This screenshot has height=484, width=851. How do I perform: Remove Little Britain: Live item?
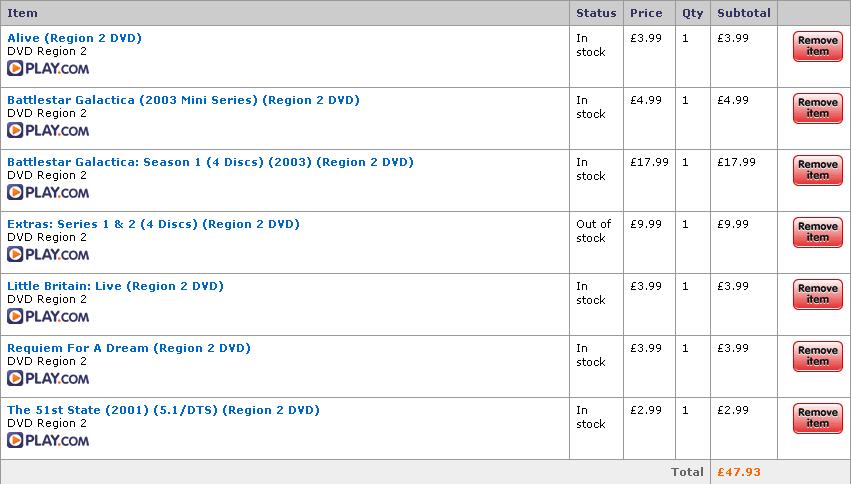click(x=817, y=294)
